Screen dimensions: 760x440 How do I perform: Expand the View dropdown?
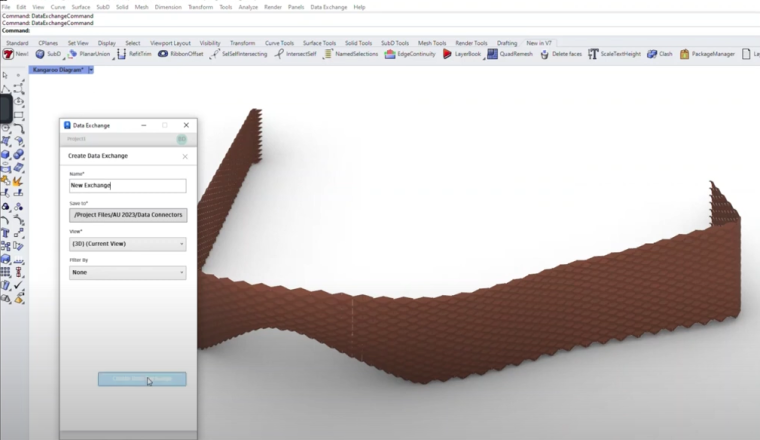(127, 244)
